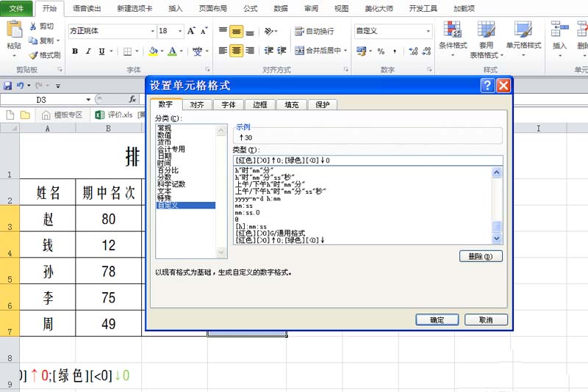Screen dimensions: 588x392
Task: Click the increase indent icon
Action: (x=282, y=50)
